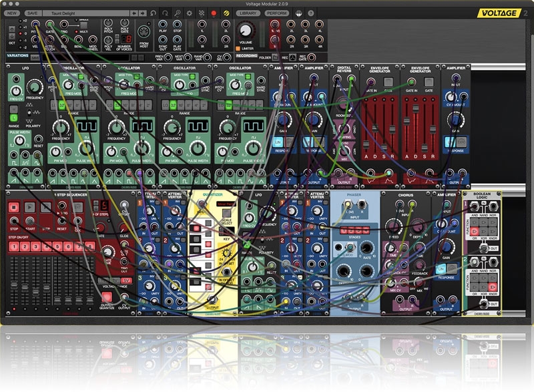Select LIN response on bottom-row Amplifier
534x392 pixels.
click(441, 269)
